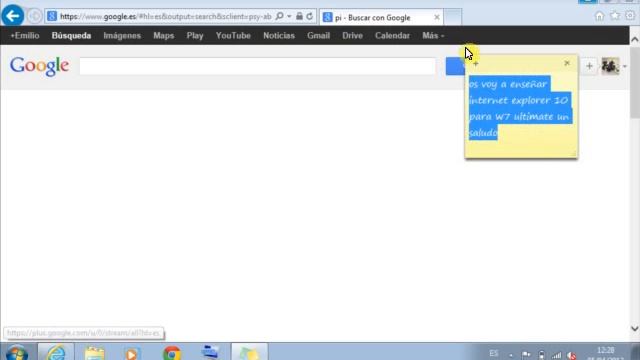Click the Google logo
This screenshot has width=640, height=360.
(x=40, y=66)
